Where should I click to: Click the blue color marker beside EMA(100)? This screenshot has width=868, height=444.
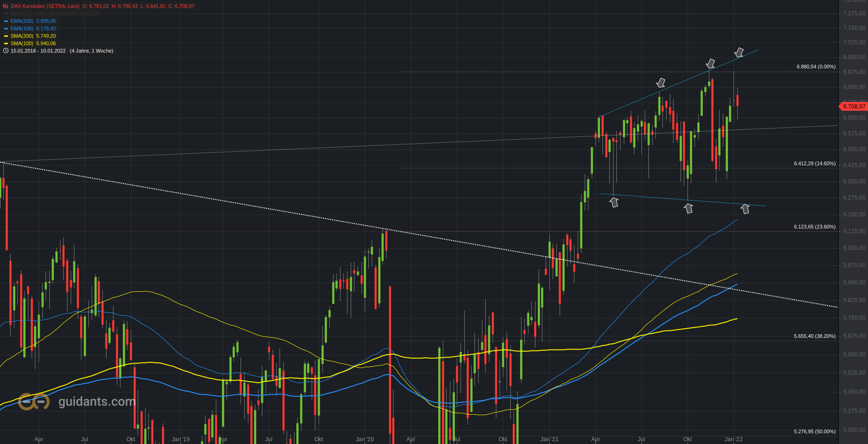click(6, 28)
